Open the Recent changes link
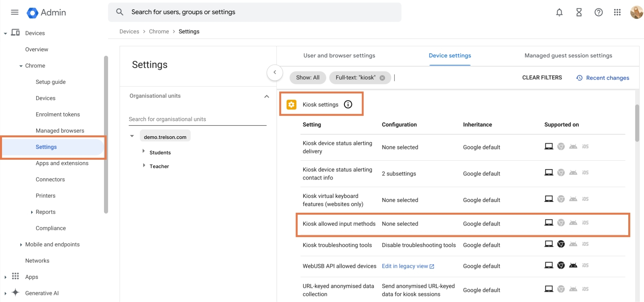 coord(607,78)
